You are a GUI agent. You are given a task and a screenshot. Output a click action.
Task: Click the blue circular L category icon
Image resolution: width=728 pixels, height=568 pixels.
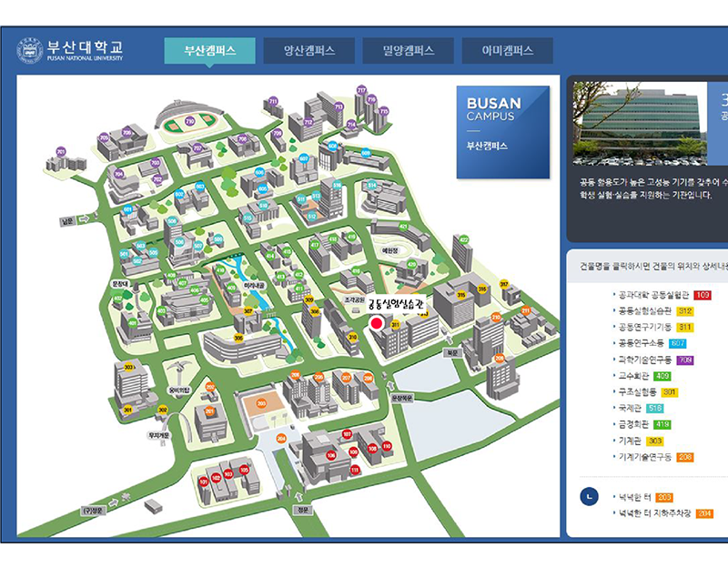(x=589, y=496)
